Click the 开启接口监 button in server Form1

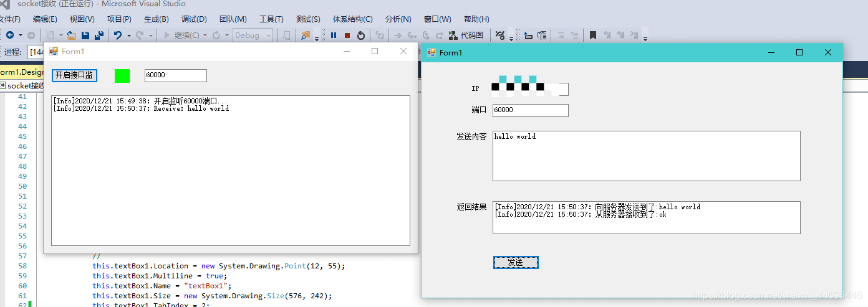click(74, 75)
